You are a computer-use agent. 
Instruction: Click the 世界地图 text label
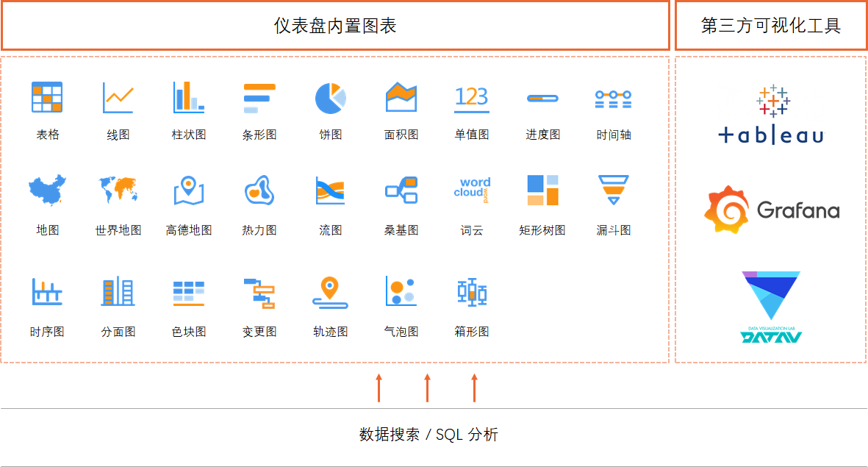click(118, 230)
